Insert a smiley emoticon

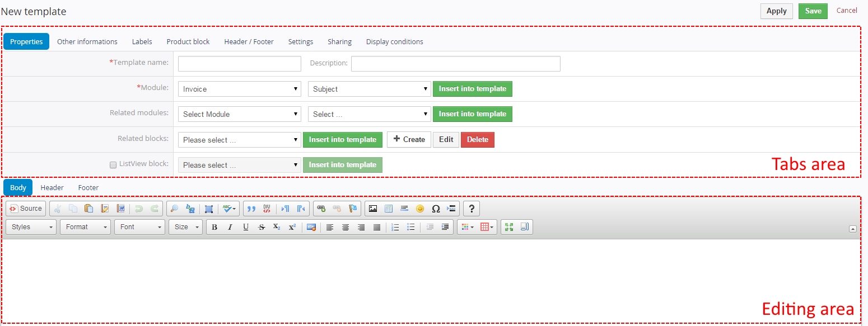point(420,209)
